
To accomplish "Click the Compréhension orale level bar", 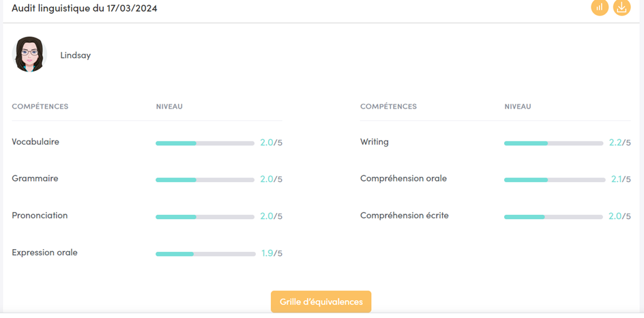I will (x=554, y=179).
